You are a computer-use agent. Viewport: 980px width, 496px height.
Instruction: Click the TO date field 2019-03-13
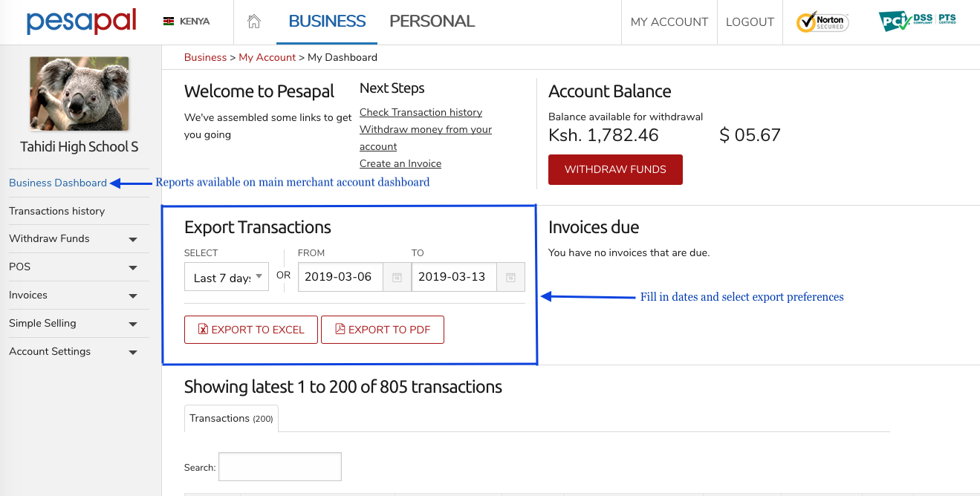(454, 277)
